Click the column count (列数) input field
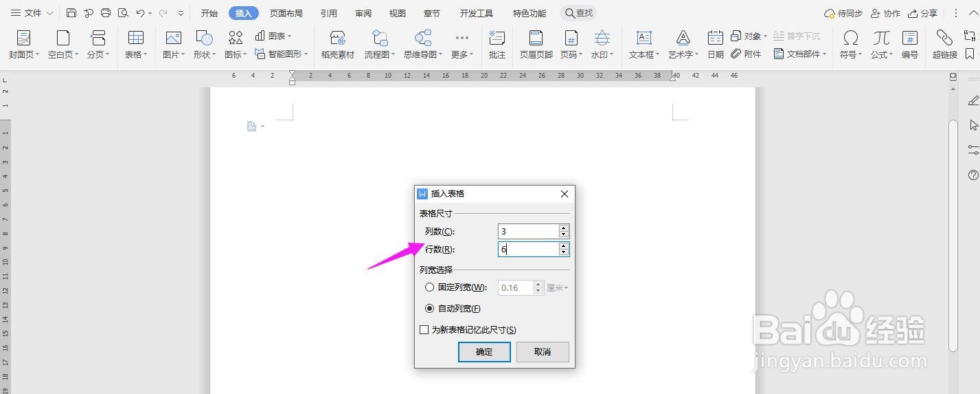The image size is (980, 394). pyautogui.click(x=528, y=231)
